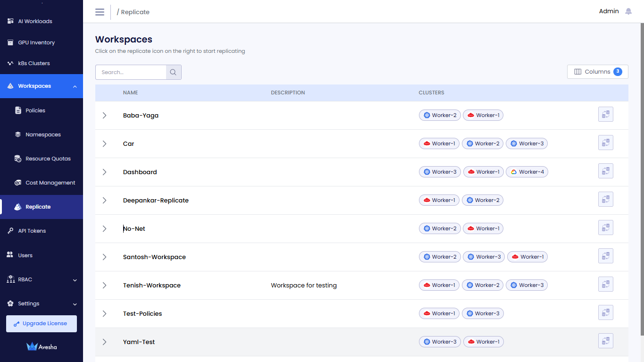
Task: Click the replicate icon for No-Net
Action: point(605,227)
